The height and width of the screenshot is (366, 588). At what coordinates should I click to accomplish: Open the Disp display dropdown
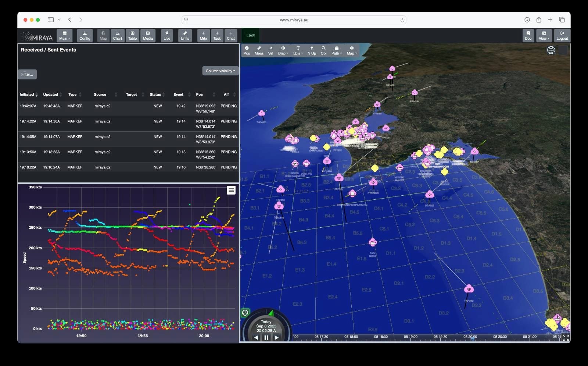tap(283, 50)
